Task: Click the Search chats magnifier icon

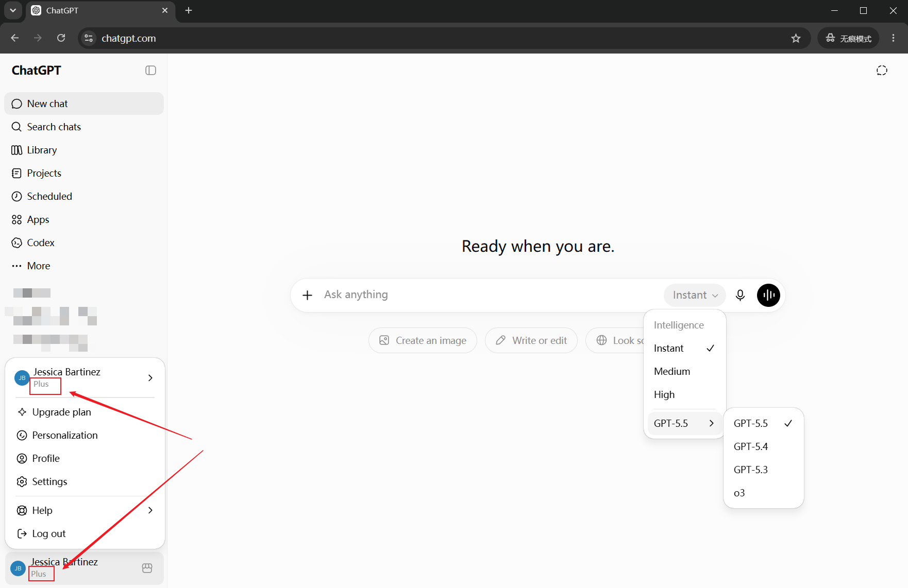Action: click(x=17, y=127)
